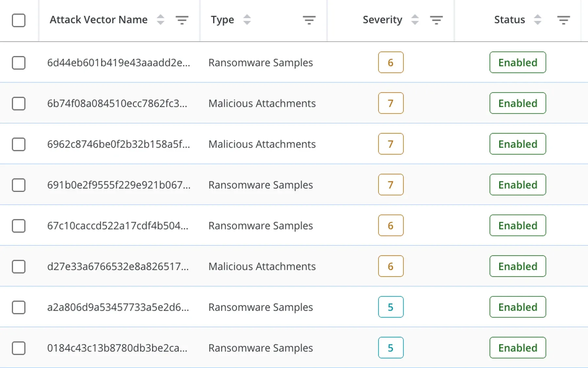
Task: Open attack vector d27e33a6766532e8a826517...
Action: [x=118, y=266]
